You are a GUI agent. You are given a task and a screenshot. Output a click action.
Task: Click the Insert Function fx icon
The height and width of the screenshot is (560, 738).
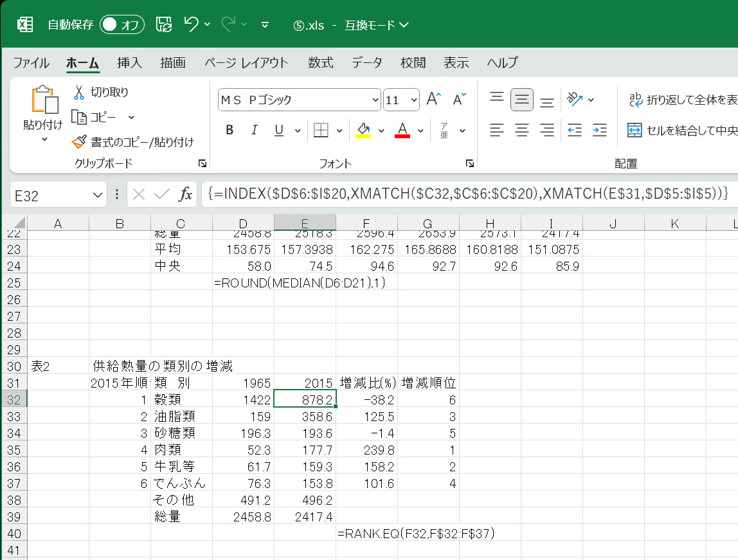click(x=185, y=194)
